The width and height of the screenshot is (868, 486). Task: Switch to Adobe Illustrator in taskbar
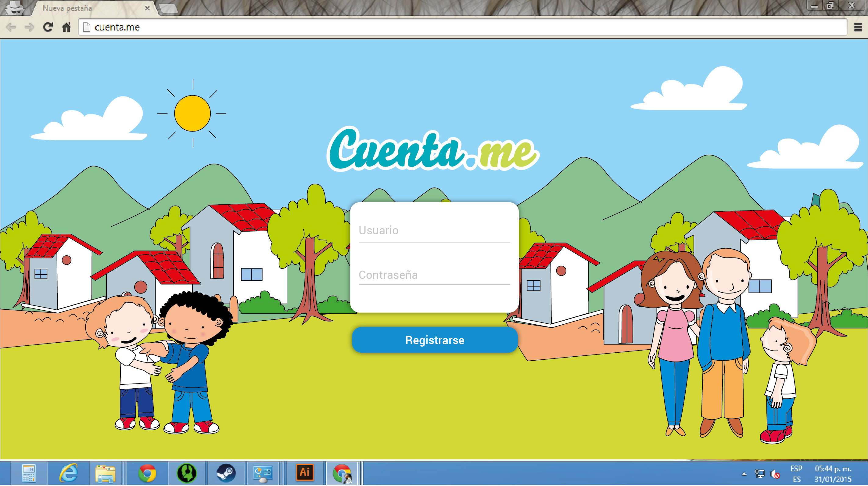(305, 473)
